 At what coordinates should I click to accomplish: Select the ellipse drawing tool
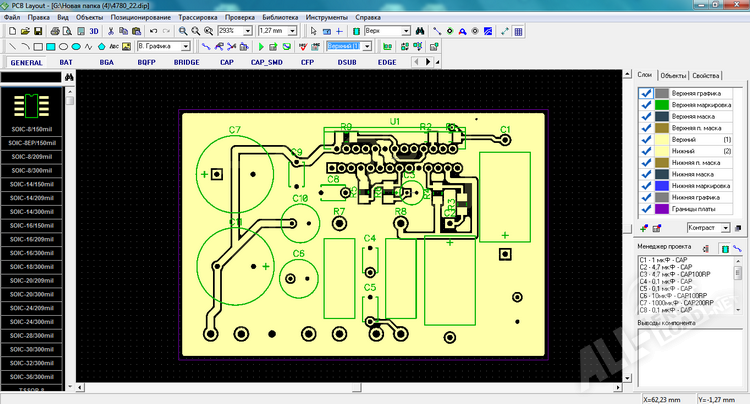(x=64, y=46)
